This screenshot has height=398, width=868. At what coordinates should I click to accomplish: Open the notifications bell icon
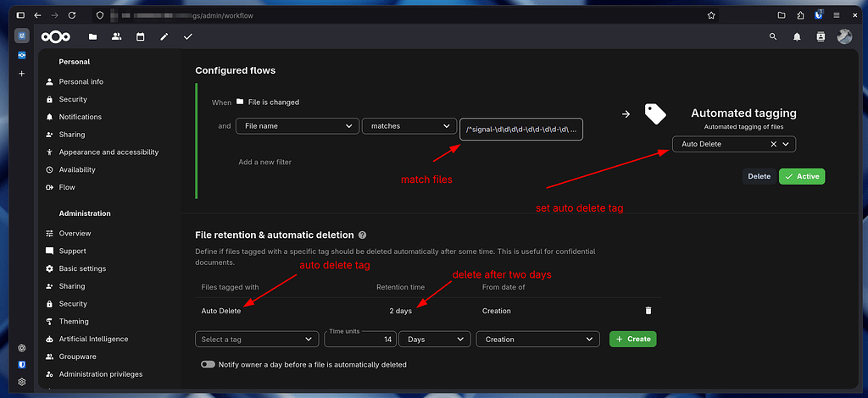point(797,36)
